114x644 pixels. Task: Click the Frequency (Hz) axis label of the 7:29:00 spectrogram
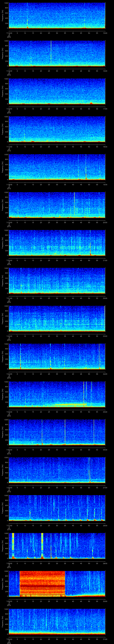click(x=3, y=584)
